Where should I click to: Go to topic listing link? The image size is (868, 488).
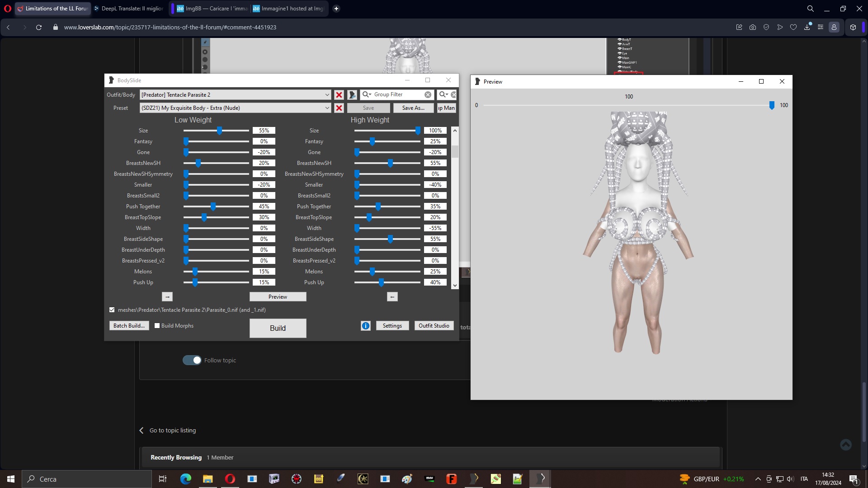click(x=173, y=431)
